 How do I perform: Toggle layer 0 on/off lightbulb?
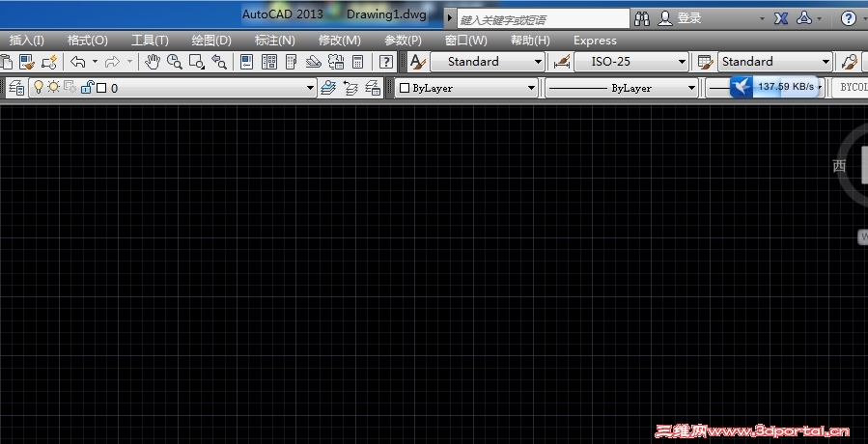39,87
